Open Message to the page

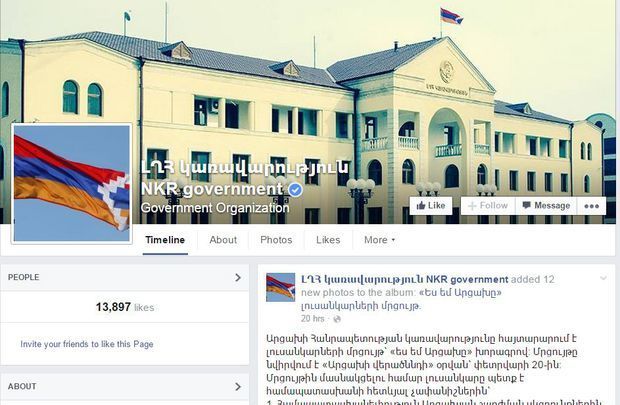point(546,206)
